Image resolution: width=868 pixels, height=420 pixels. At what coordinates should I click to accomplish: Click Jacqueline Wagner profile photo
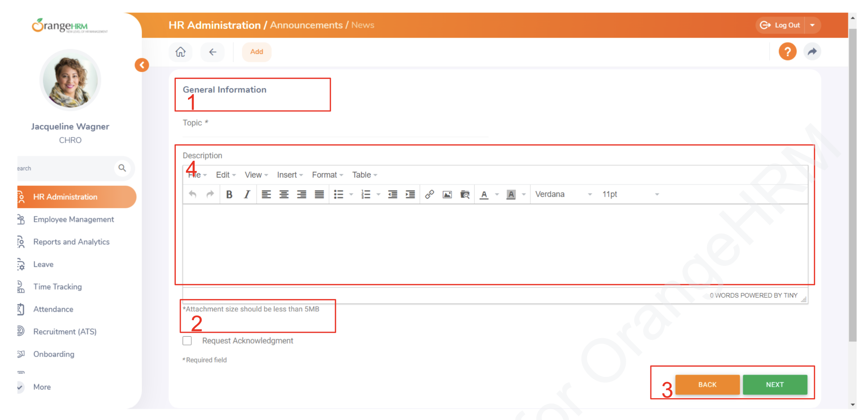click(x=70, y=80)
